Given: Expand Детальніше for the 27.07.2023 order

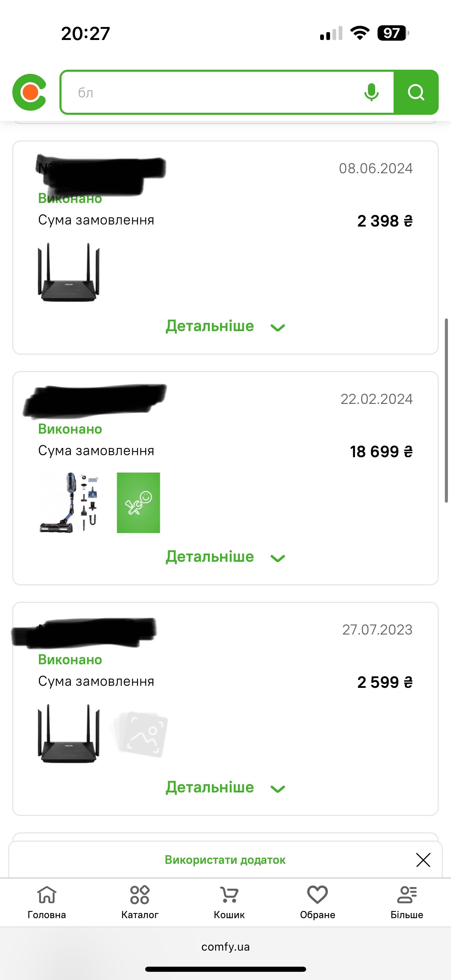Looking at the screenshot, I should click(225, 788).
